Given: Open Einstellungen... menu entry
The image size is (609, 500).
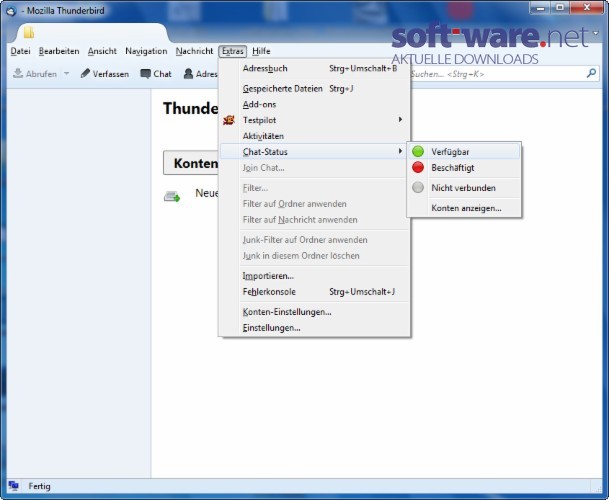Looking at the screenshot, I should (315, 328).
